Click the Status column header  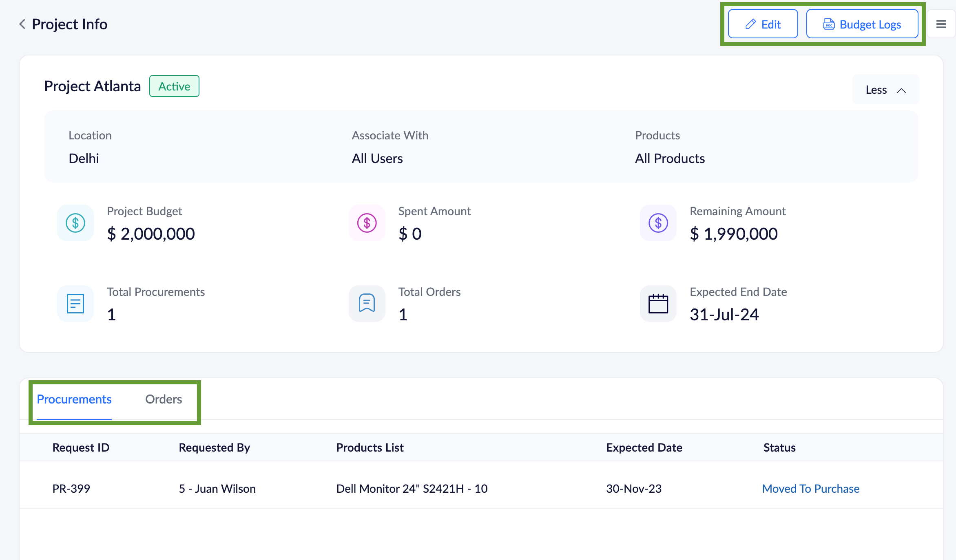tap(779, 448)
